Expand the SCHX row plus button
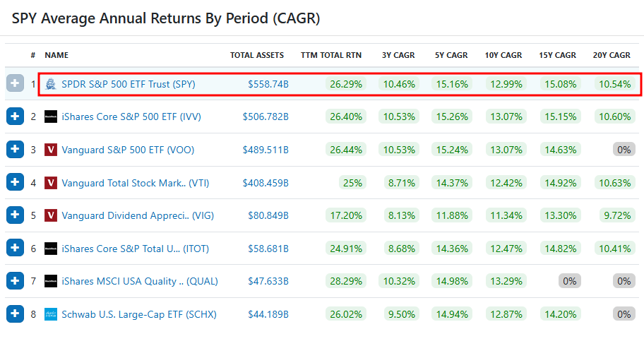Screen dimensions: 644x346 [15, 314]
